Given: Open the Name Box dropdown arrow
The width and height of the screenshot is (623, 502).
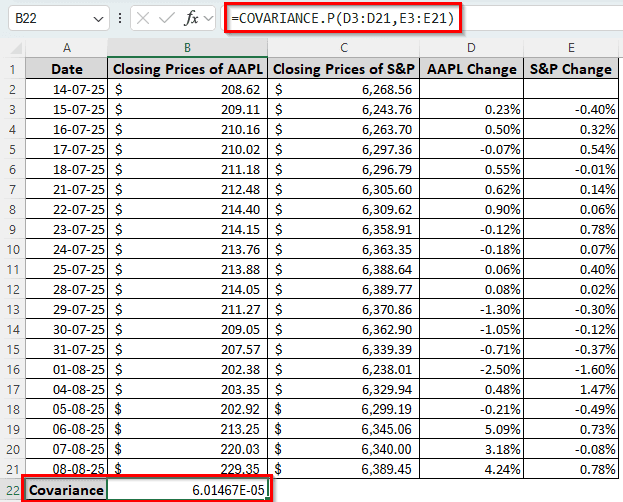Looking at the screenshot, I should [97, 19].
